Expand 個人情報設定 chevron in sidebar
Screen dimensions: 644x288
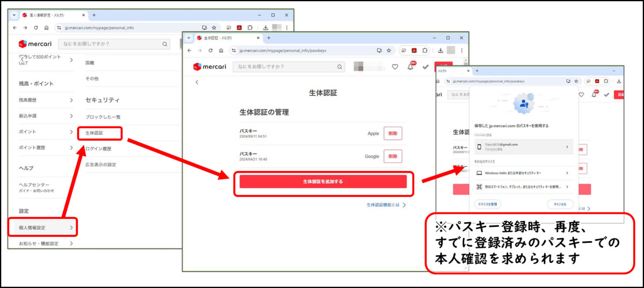click(71, 227)
